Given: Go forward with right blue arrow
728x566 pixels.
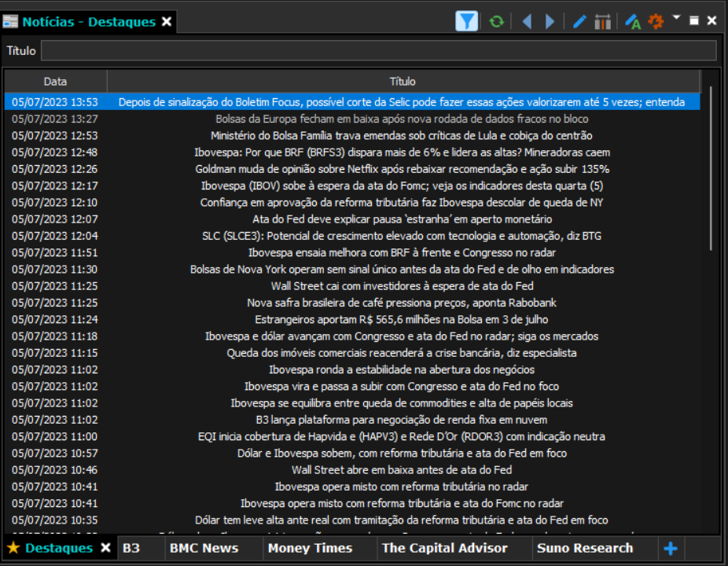Looking at the screenshot, I should click(x=550, y=21).
